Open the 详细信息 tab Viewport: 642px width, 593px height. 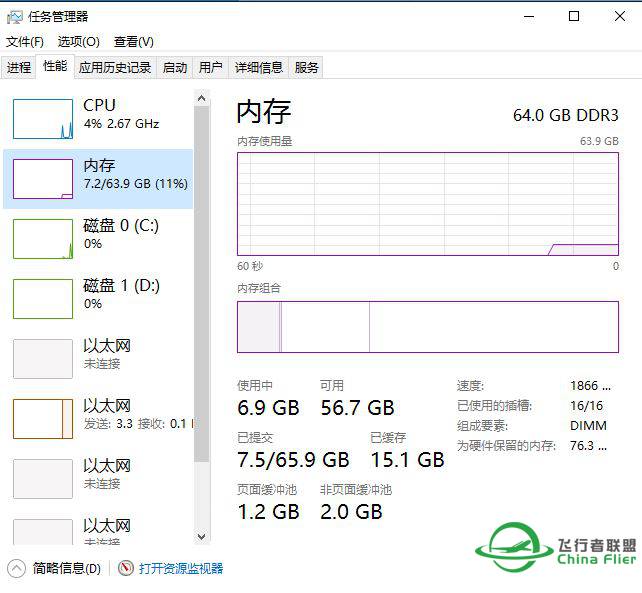coord(259,67)
